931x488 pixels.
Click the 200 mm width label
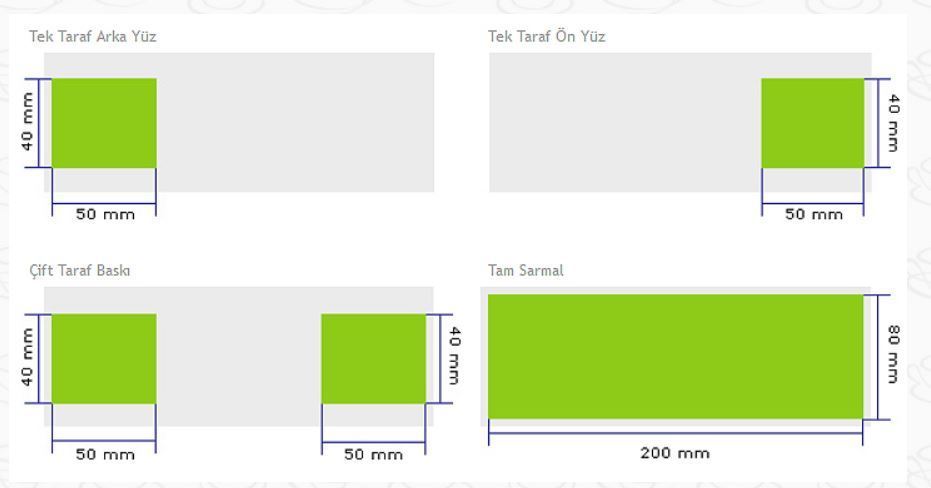[x=675, y=454]
